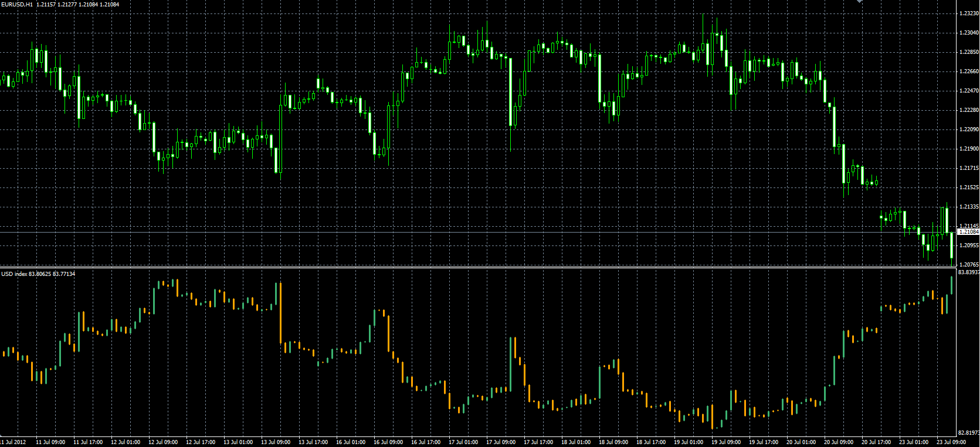Click the 17 Jul 01:00 time label
The width and height of the screenshot is (980, 447).
pos(463,442)
